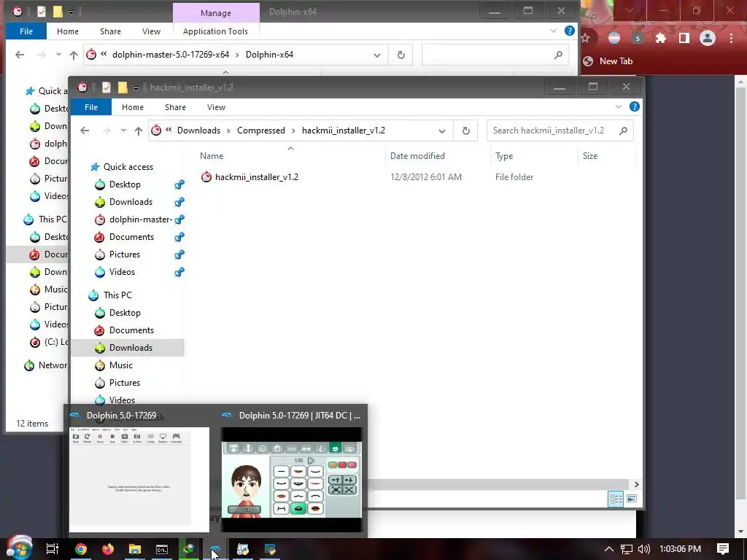The image size is (747, 560).
Task: Open the Command Prompt taskbar icon
Action: (162, 549)
